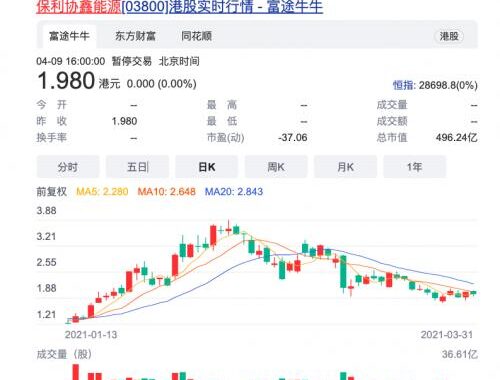Click the 成交量 label in the stats
Screen dimensions: 500x380
click(x=392, y=105)
